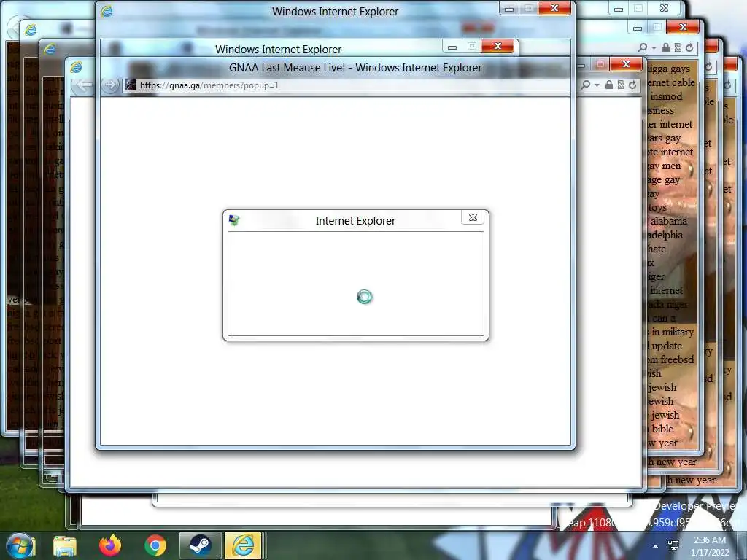Close the GNAA Last Measure Live! window
This screenshot has width=747, height=560.
[626, 64]
